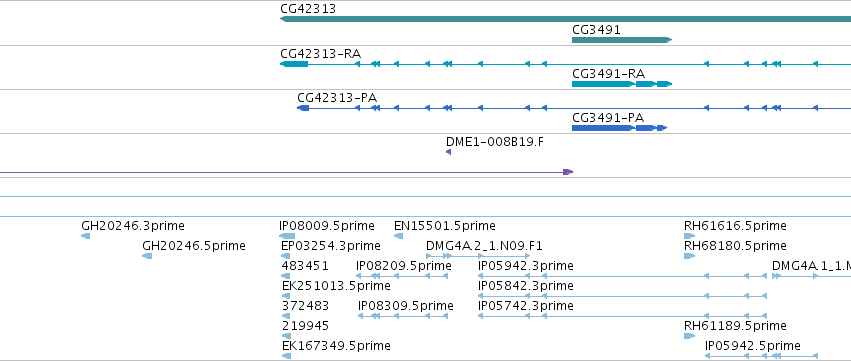Select the RH61189.5prime EST arrow
851x361 pixels.
(689, 336)
